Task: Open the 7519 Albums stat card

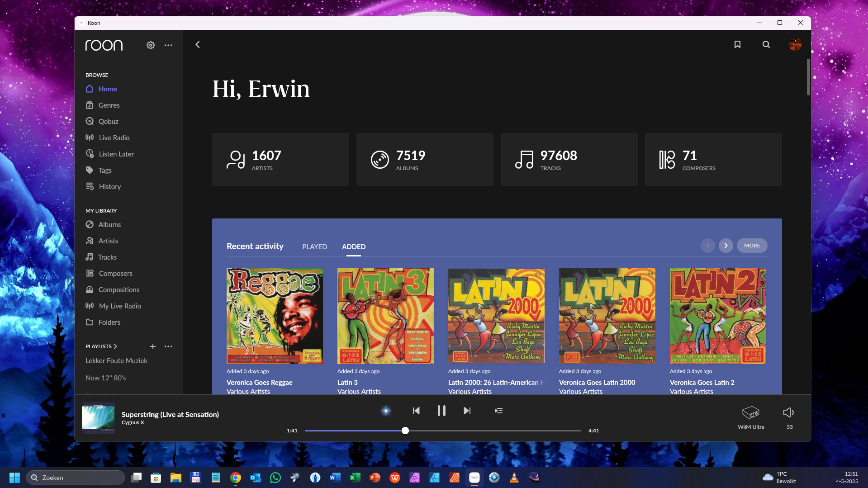Action: [425, 159]
